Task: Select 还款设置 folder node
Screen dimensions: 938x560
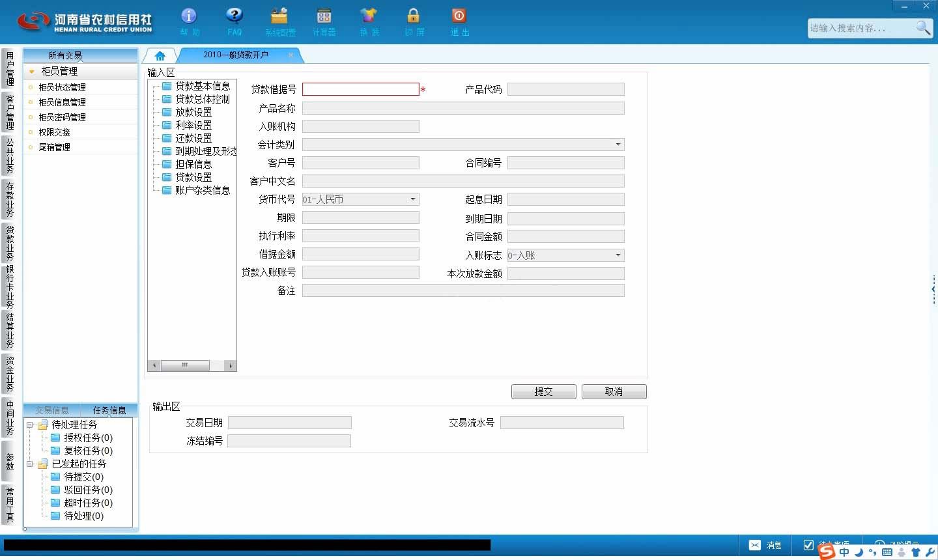Action: pos(187,138)
